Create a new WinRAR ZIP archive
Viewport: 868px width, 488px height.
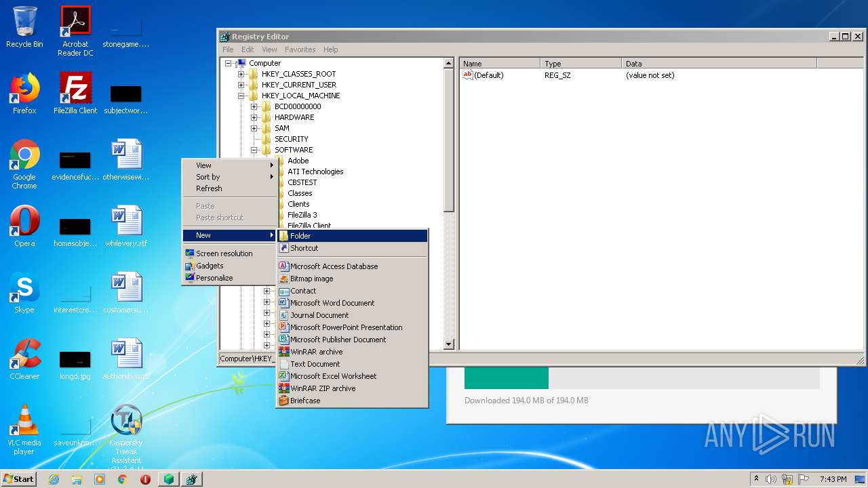coord(352,388)
